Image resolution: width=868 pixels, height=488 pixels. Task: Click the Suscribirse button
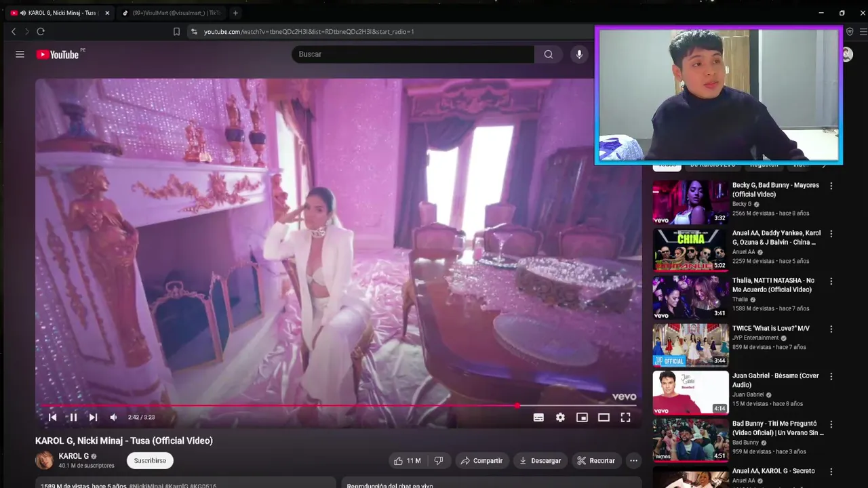(x=150, y=461)
